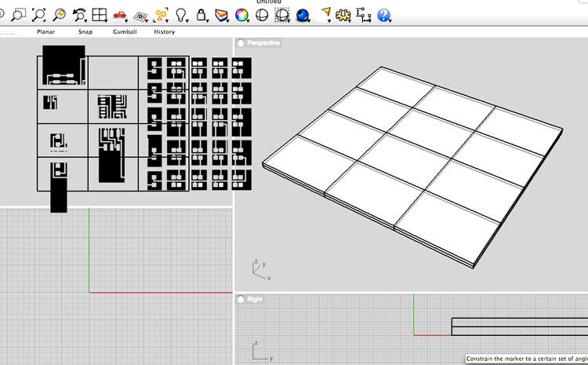The height and width of the screenshot is (365, 588).
Task: Toggle the Snap option
Action: tap(85, 32)
